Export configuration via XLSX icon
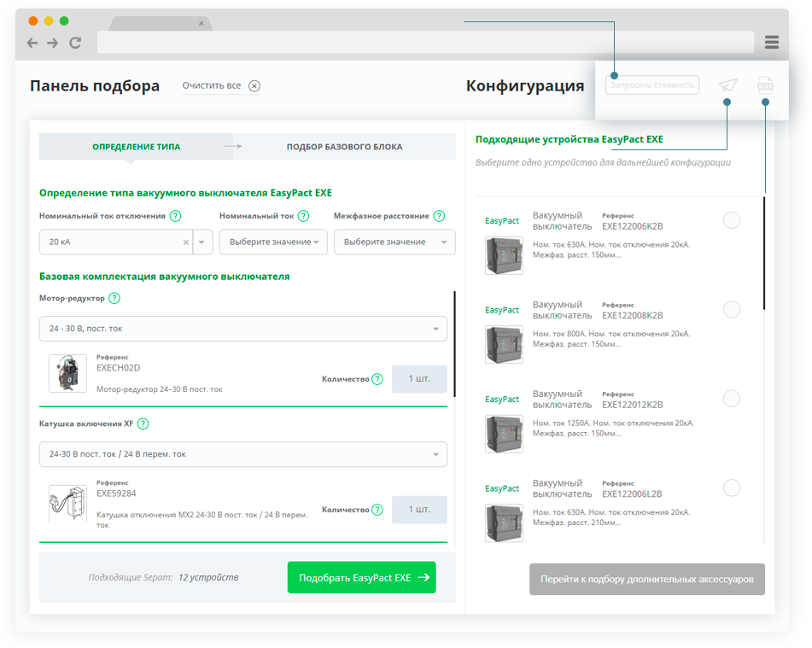Viewport: 812px width, 648px height. 765,85
